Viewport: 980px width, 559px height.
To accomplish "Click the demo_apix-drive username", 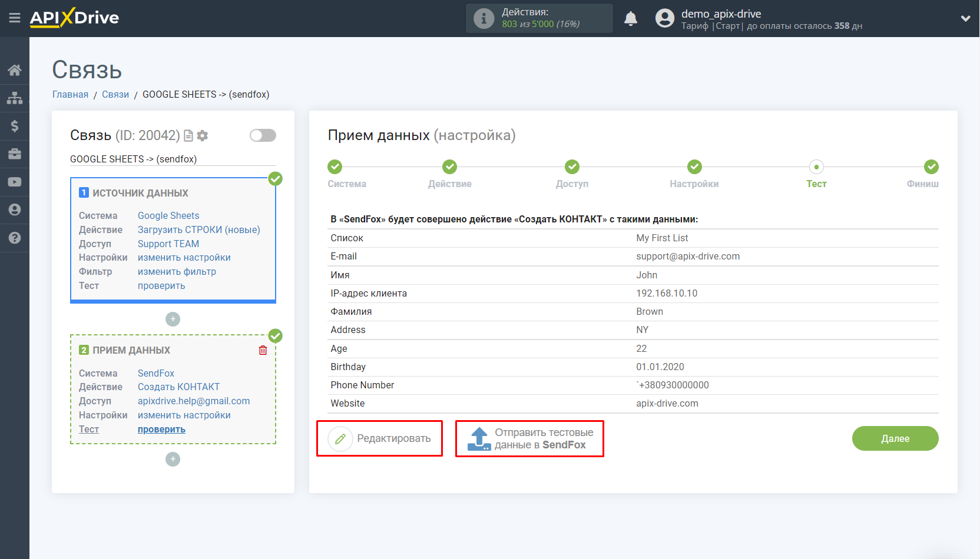I will coord(721,14).
